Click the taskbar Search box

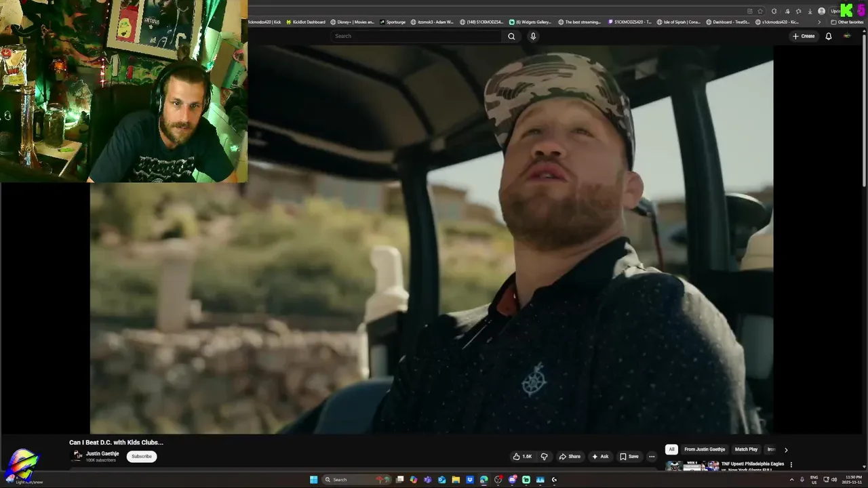pos(358,480)
